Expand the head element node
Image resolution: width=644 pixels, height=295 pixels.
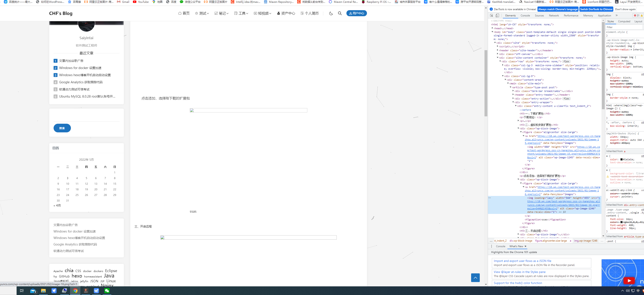(493, 28)
